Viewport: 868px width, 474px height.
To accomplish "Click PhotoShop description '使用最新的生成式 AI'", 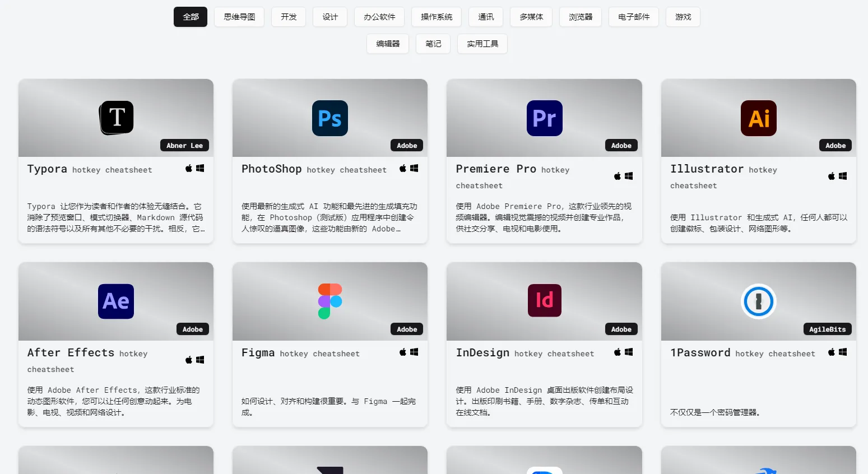I will point(329,217).
